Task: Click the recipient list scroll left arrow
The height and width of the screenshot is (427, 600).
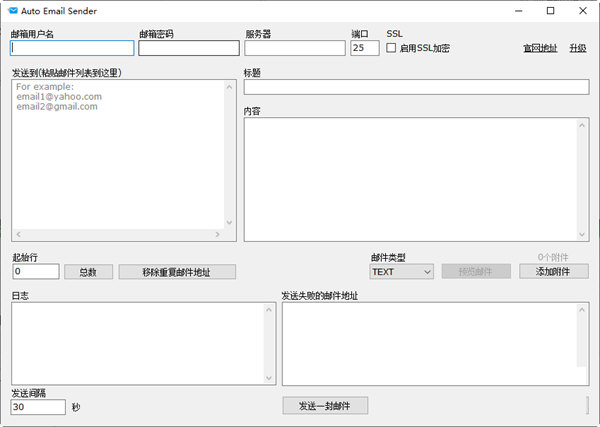Action: pyautogui.click(x=18, y=234)
